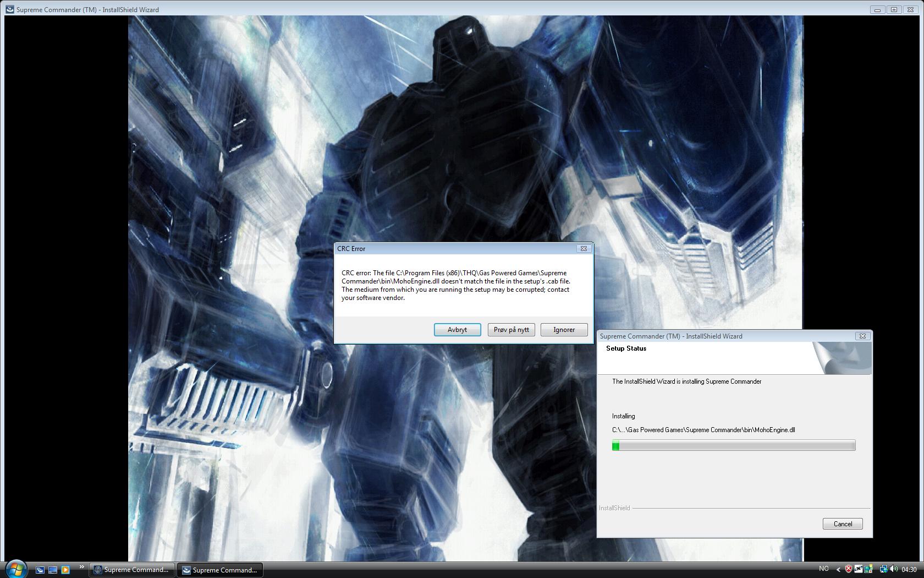Close the Setup Status wizard window
This screenshot has width=924, height=578.
[x=862, y=336]
